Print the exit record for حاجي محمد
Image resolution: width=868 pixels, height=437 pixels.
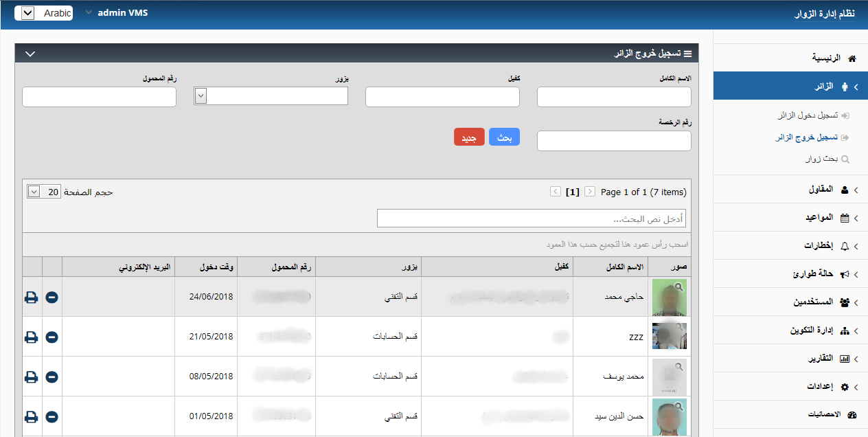tap(31, 297)
